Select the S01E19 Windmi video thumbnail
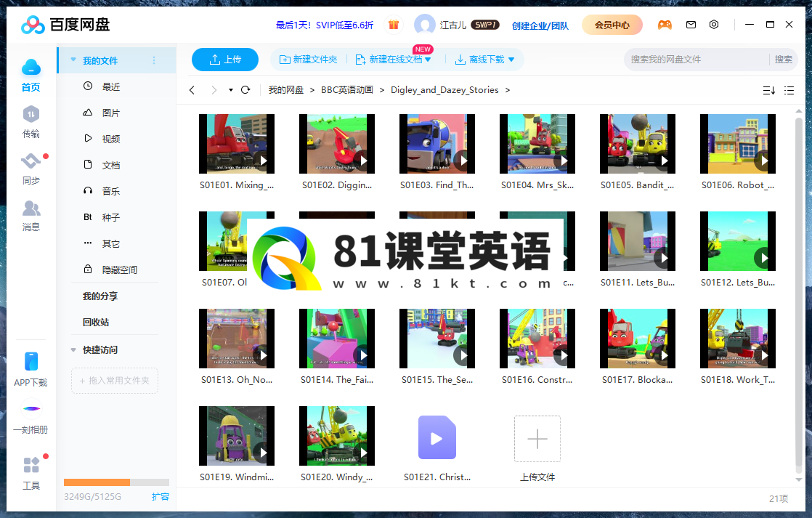Image resolution: width=812 pixels, height=518 pixels. click(237, 436)
